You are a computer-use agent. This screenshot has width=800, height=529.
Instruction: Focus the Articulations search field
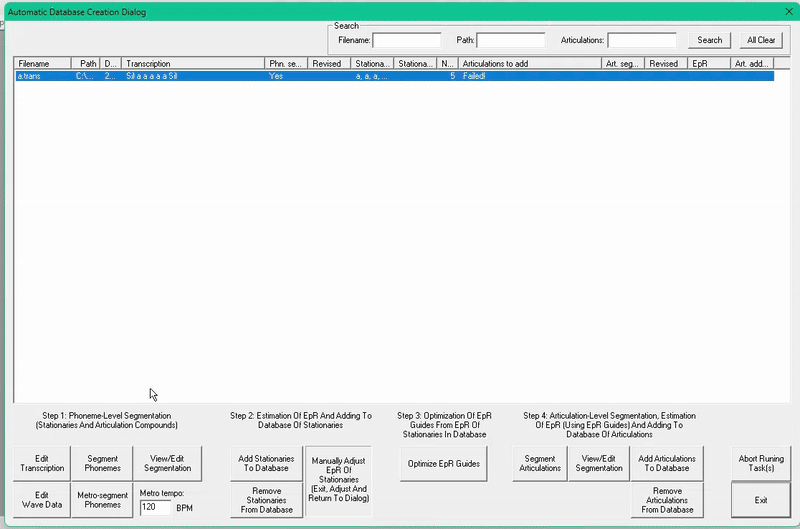point(643,40)
